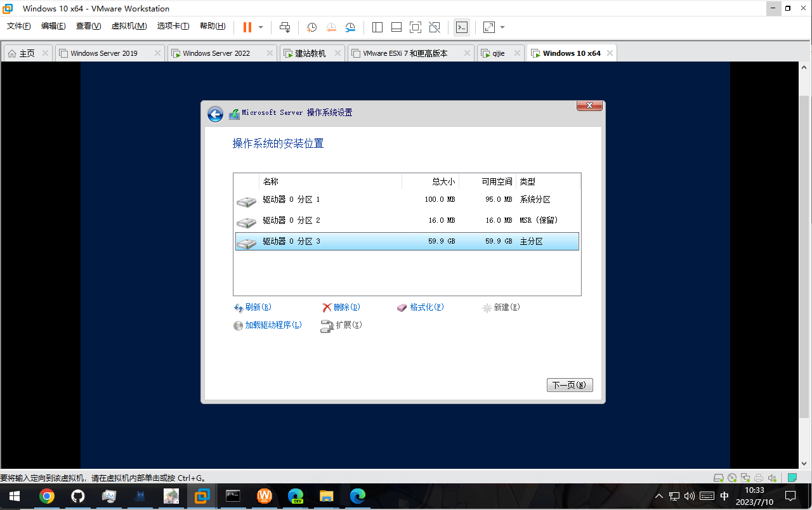Open File Explorer from the taskbar
The width and height of the screenshot is (812, 510).
(326, 497)
